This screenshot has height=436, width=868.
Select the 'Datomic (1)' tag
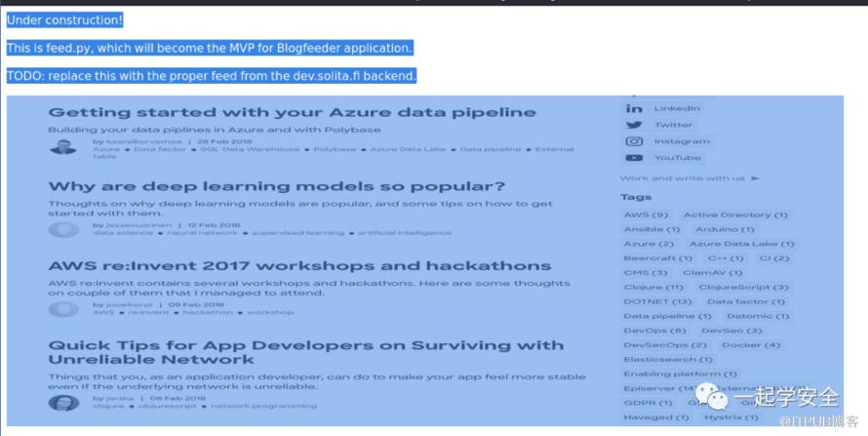click(x=758, y=316)
